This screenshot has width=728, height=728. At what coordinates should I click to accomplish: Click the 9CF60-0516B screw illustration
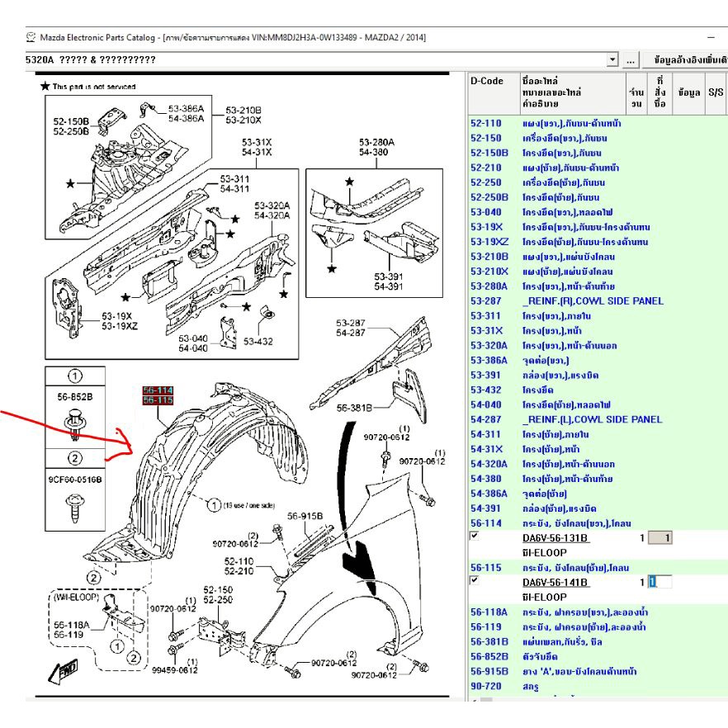point(74,503)
